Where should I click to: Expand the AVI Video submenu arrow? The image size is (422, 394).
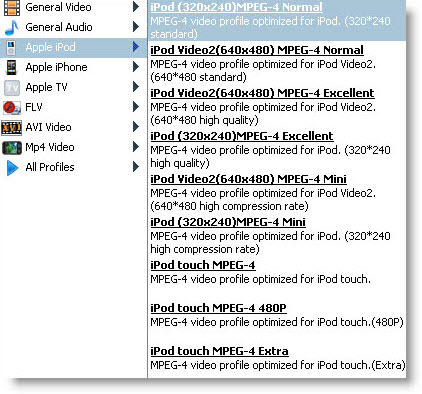(x=136, y=126)
